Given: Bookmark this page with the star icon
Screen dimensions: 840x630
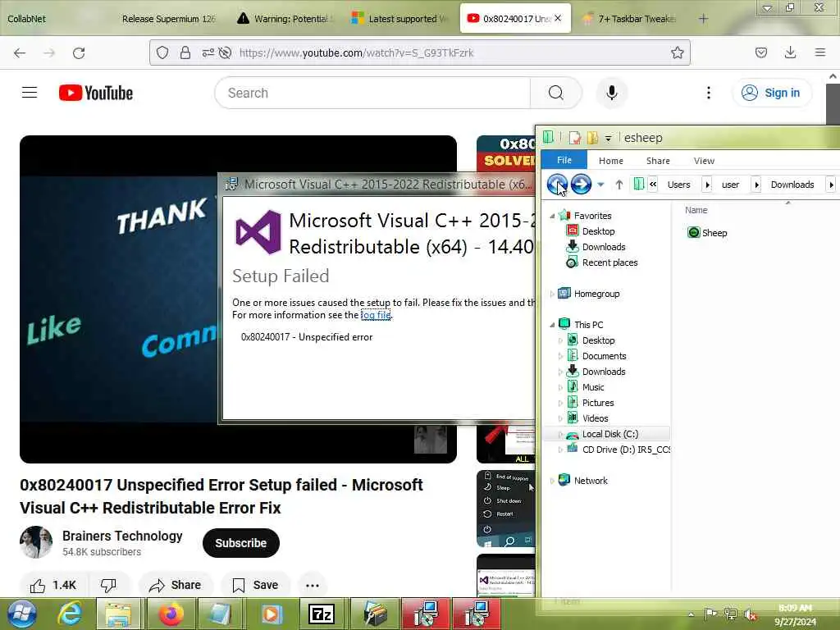Looking at the screenshot, I should (677, 52).
